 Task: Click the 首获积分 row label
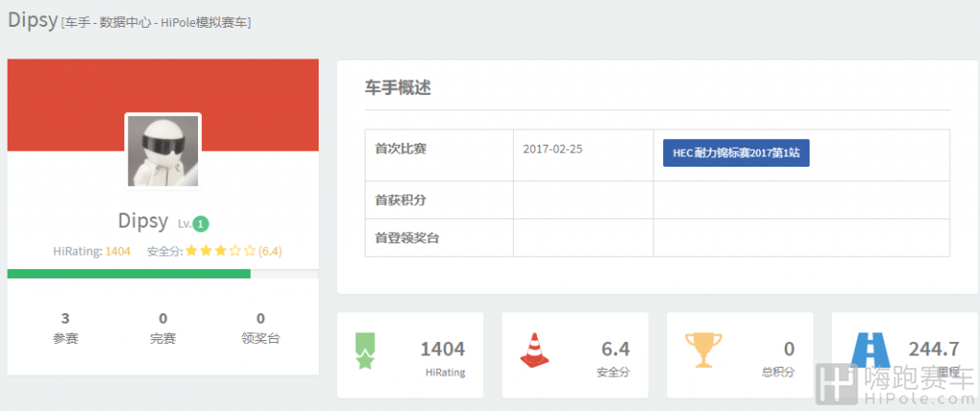(401, 200)
